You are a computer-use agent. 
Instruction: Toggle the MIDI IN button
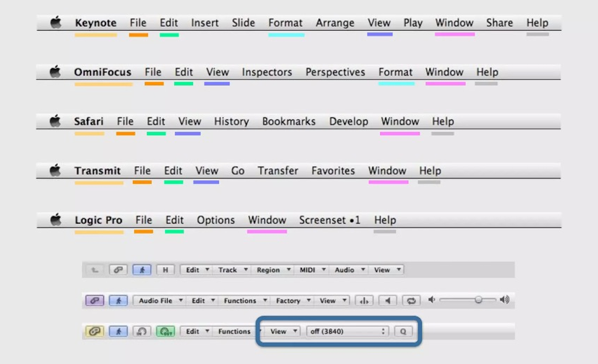(142, 331)
